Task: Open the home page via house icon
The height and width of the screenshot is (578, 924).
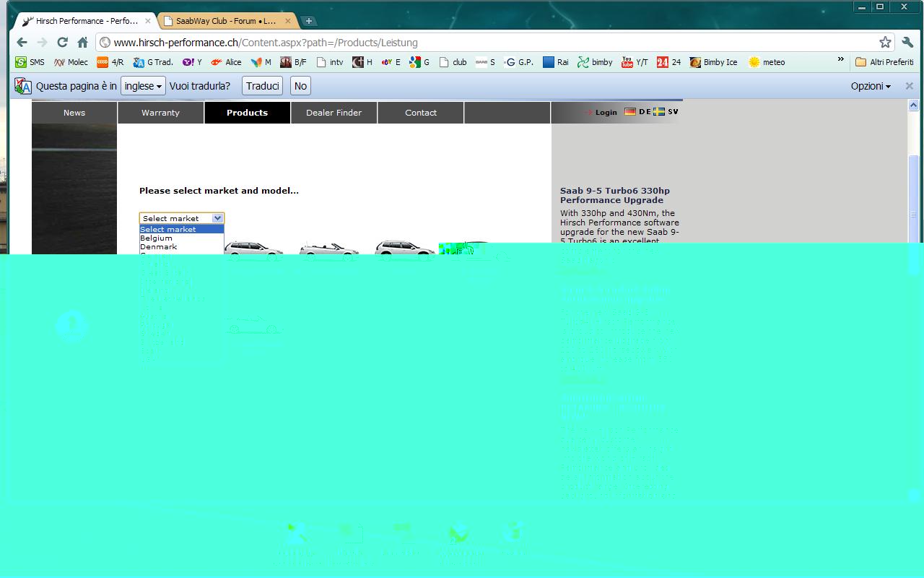Action: tap(82, 43)
